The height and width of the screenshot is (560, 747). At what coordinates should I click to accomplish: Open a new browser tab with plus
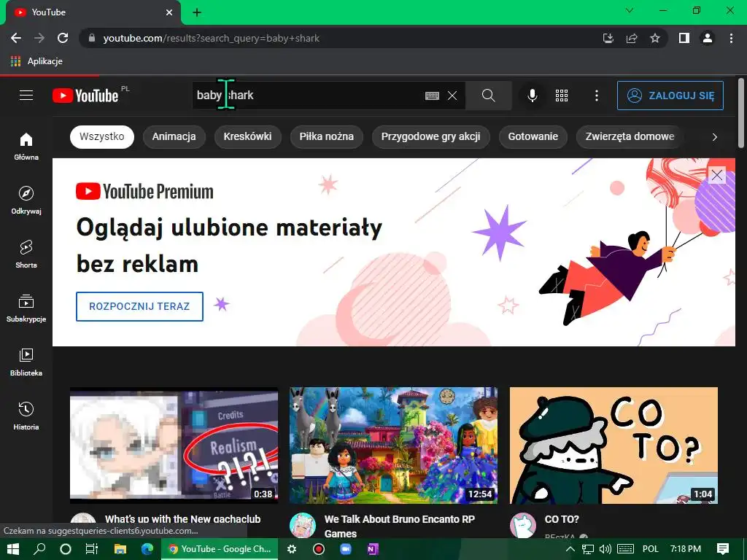197,12
